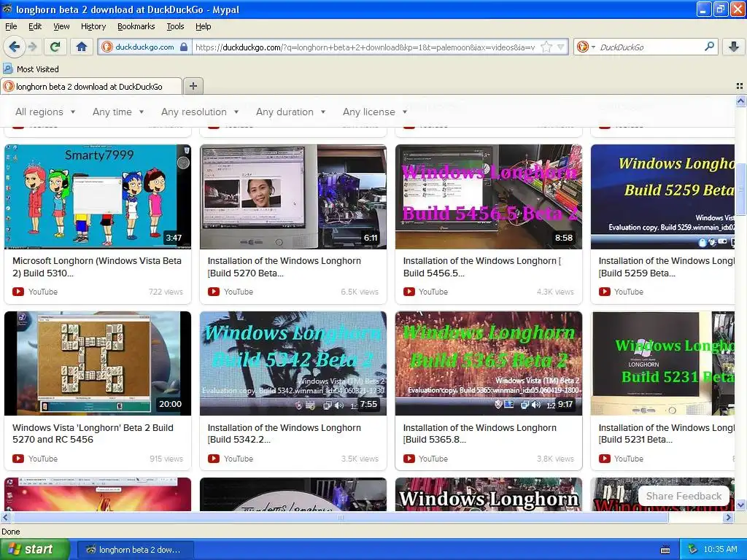Screen dimensions: 747x560
Task: Open the Help menu
Action: [203, 26]
